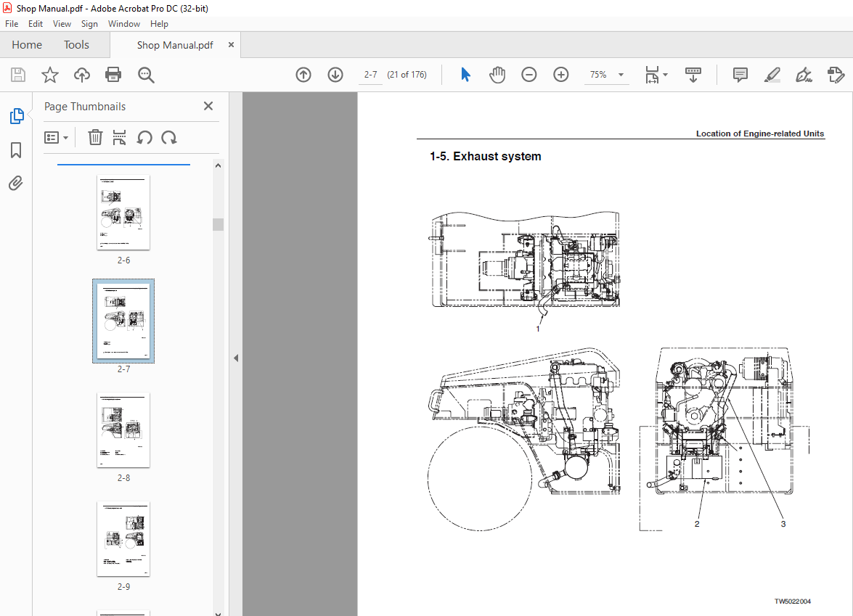Zoom out with minus button
The height and width of the screenshot is (616, 853).
coord(528,75)
